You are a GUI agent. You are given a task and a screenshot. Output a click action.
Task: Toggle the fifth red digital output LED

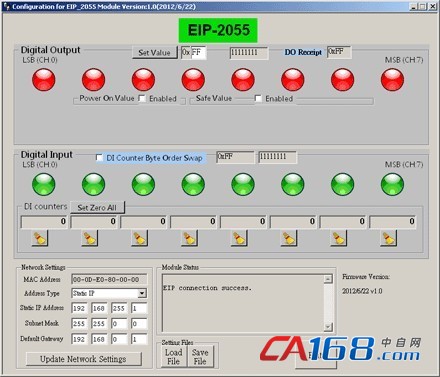243,80
